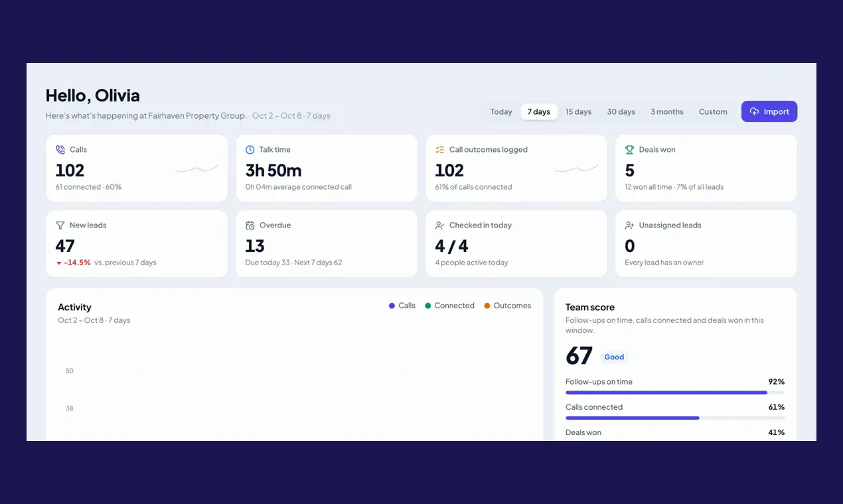Click the clock icon beside Talk time
Viewport: 843px width, 504px height.
point(250,150)
